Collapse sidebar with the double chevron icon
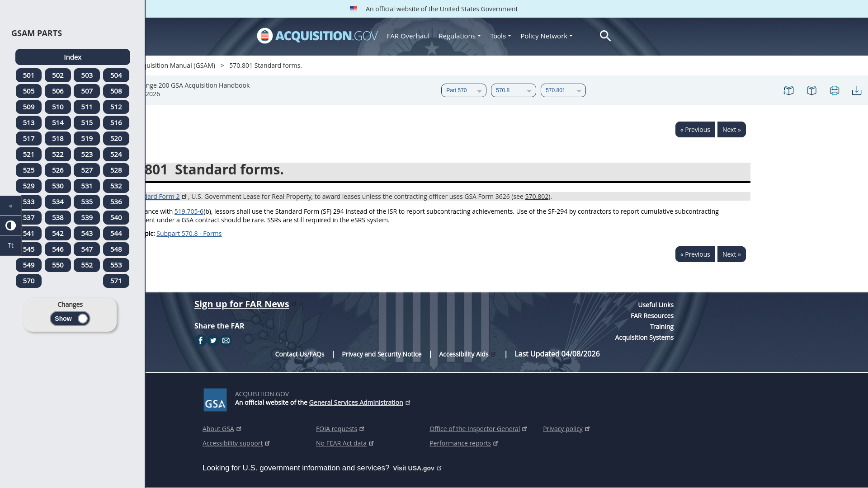 11,206
